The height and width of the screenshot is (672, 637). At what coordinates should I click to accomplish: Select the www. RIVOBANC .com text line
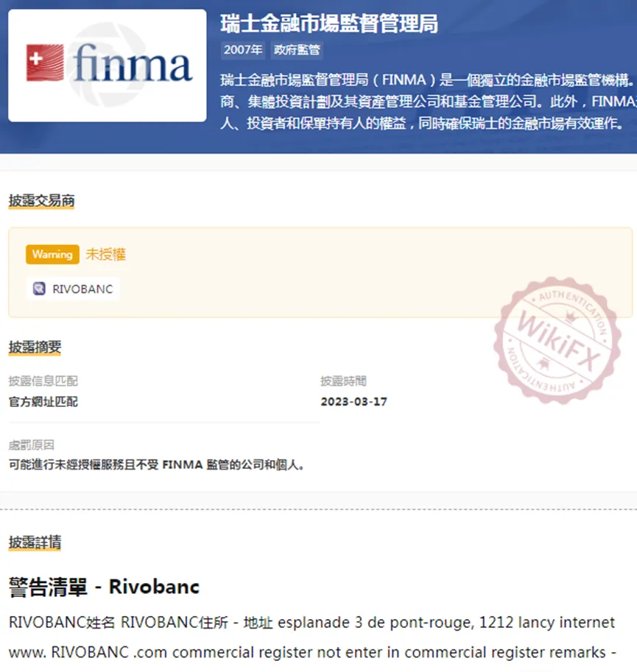click(x=312, y=652)
